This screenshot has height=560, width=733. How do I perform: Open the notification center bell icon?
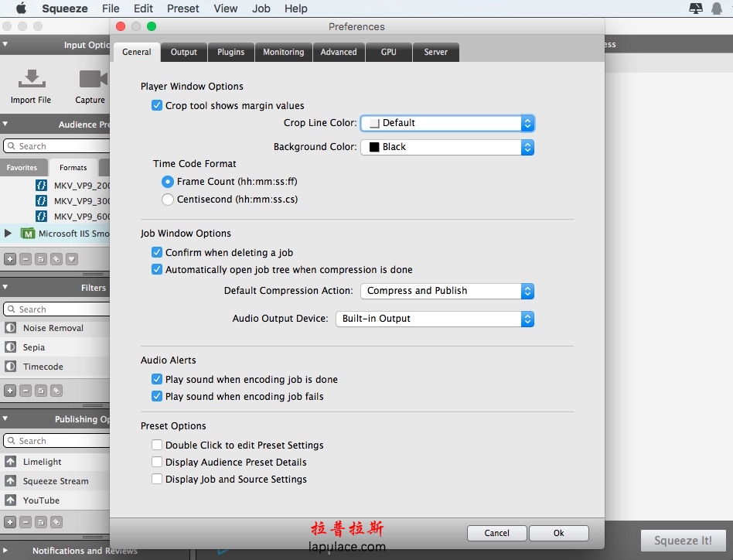coord(716,9)
